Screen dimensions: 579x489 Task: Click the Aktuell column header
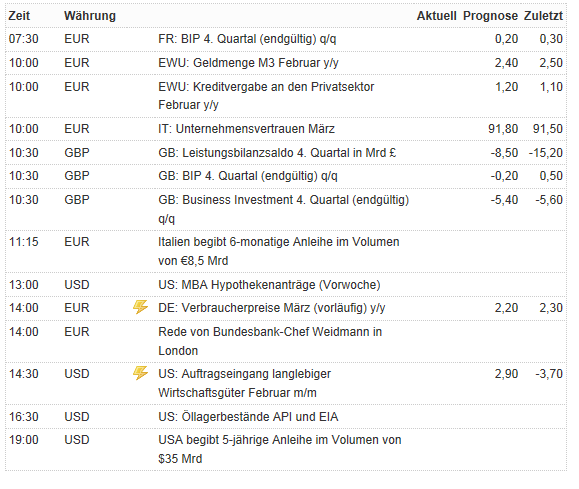pos(436,16)
